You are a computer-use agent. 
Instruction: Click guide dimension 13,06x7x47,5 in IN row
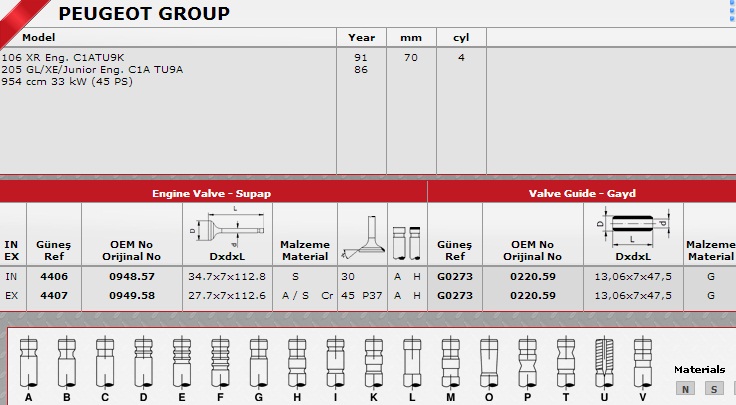point(633,276)
